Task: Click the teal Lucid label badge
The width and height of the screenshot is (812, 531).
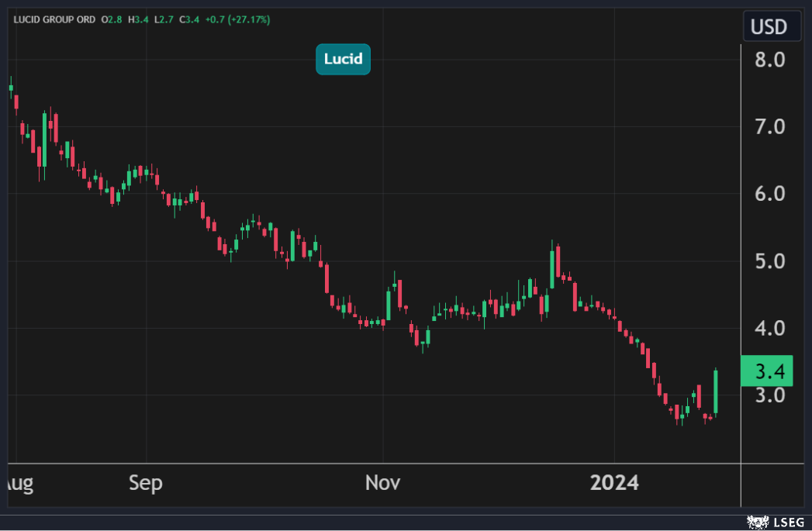Action: [x=343, y=59]
